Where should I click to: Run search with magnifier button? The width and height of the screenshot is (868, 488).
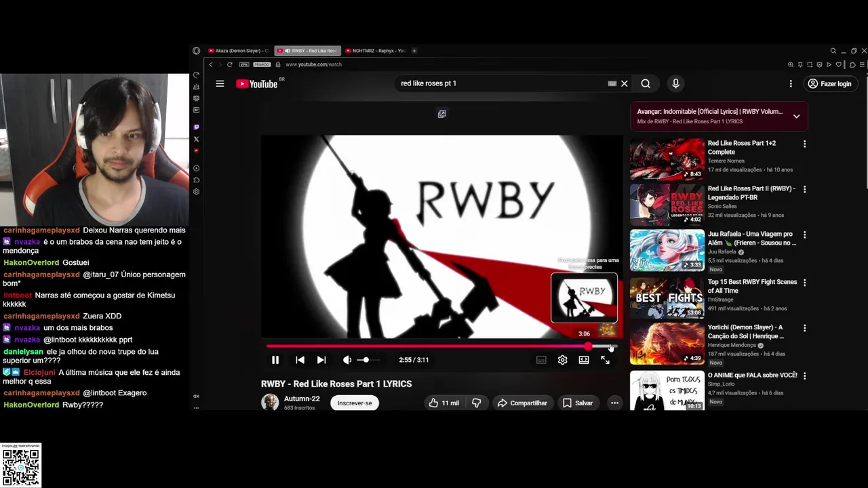(x=646, y=83)
